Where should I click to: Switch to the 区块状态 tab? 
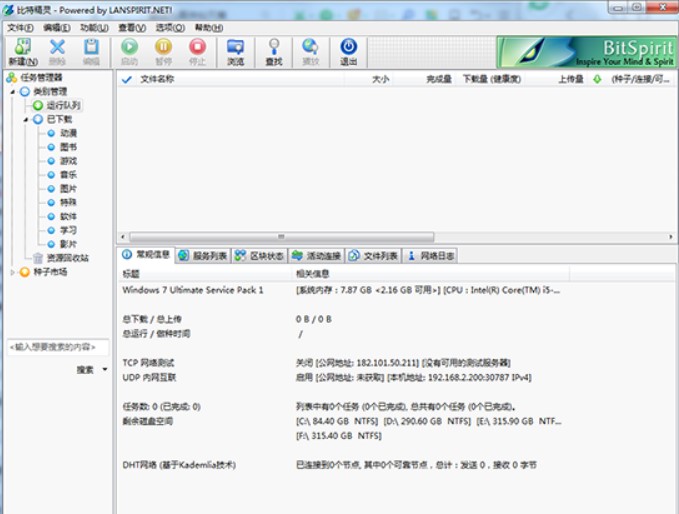coord(259,256)
